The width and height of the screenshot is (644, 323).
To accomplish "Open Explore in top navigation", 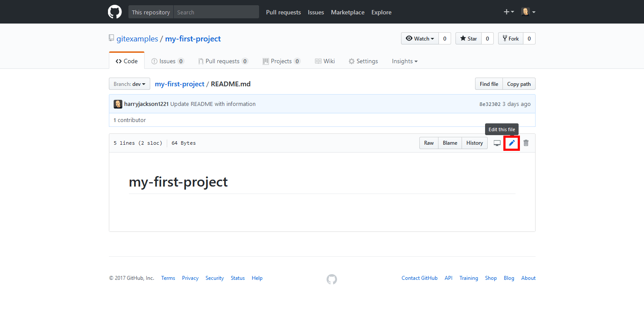I will click(381, 12).
